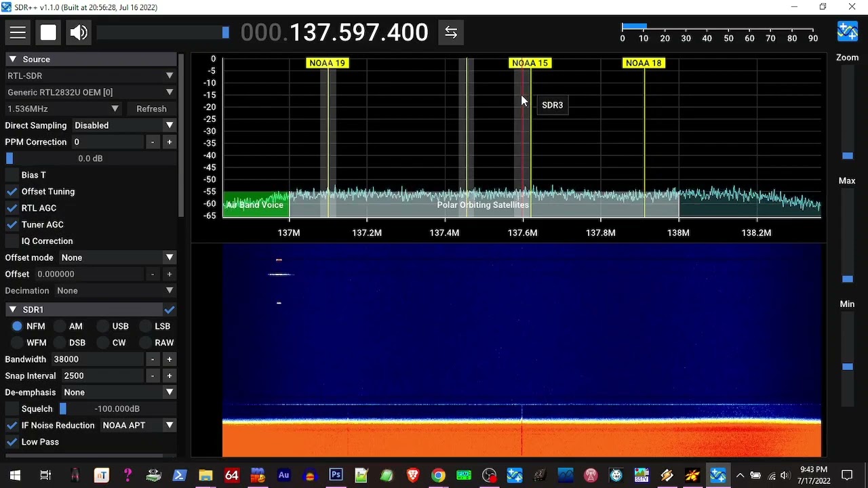Image resolution: width=868 pixels, height=488 pixels.
Task: Open Photoshop from the taskbar
Action: coord(336,475)
